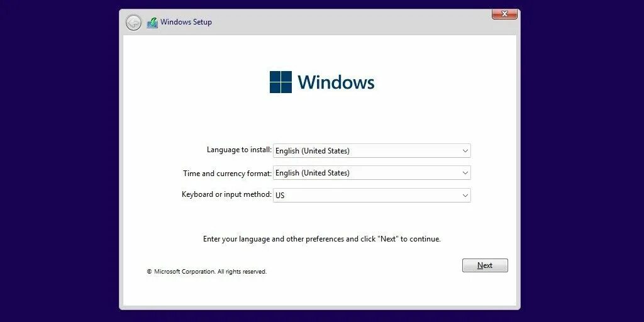This screenshot has height=322, width=644.
Task: Open the Keyboard or input method dropdown
Action: pyautogui.click(x=372, y=195)
